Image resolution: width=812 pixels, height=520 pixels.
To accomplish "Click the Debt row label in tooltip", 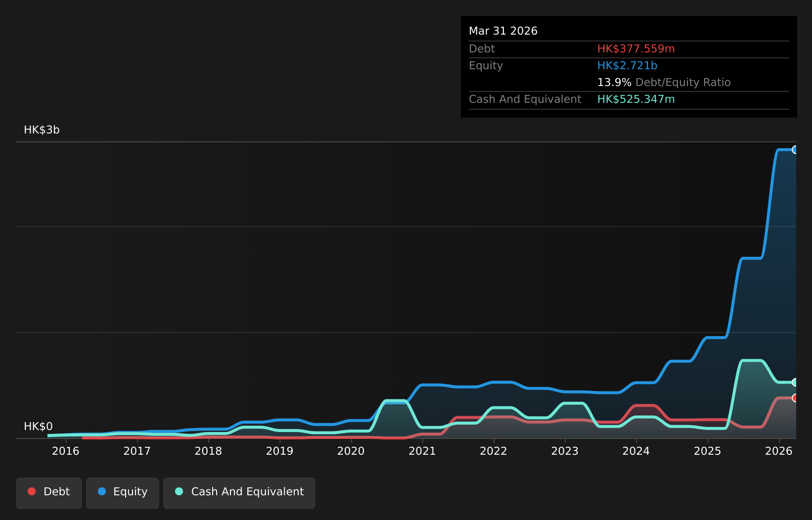I will 482,49.
